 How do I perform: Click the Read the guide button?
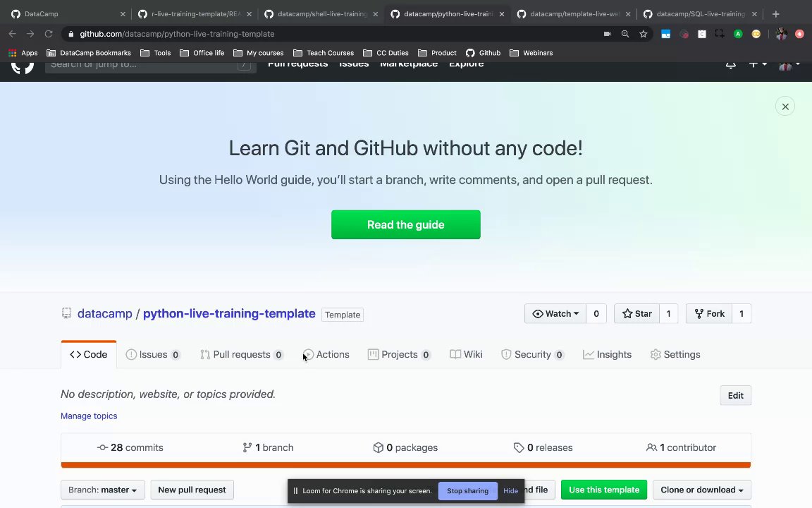[406, 224]
